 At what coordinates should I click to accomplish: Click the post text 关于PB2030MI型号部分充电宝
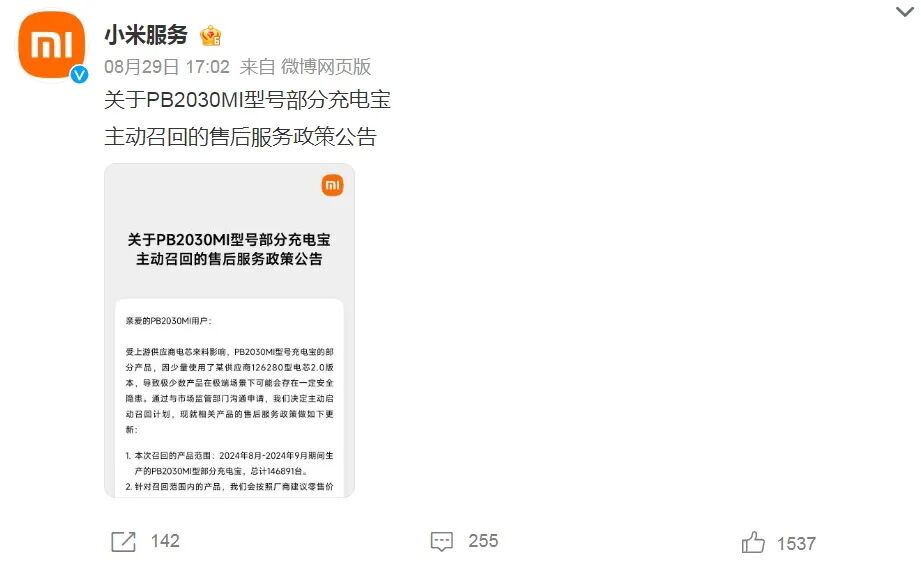[x=247, y=99]
